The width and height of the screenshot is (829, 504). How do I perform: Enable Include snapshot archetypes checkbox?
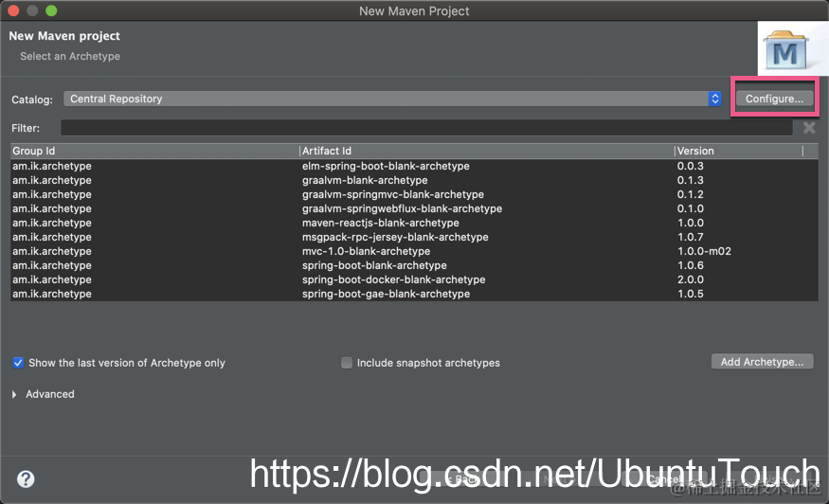[x=347, y=363]
